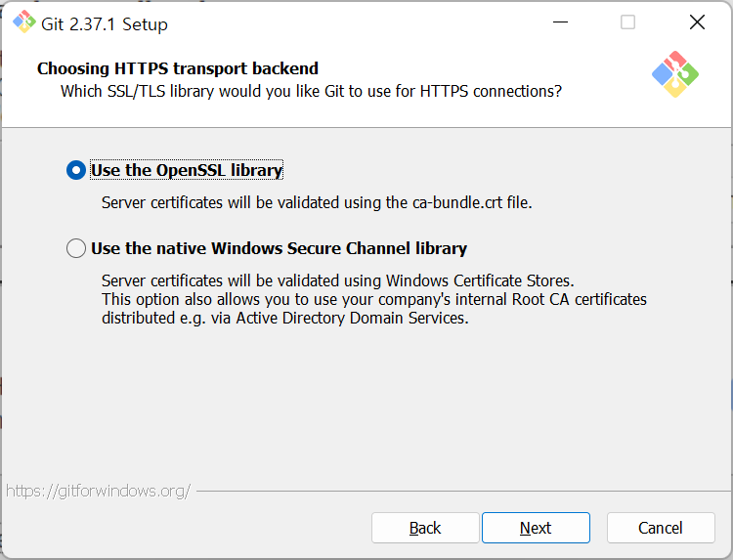Minimize the Git Setup window

[560, 22]
